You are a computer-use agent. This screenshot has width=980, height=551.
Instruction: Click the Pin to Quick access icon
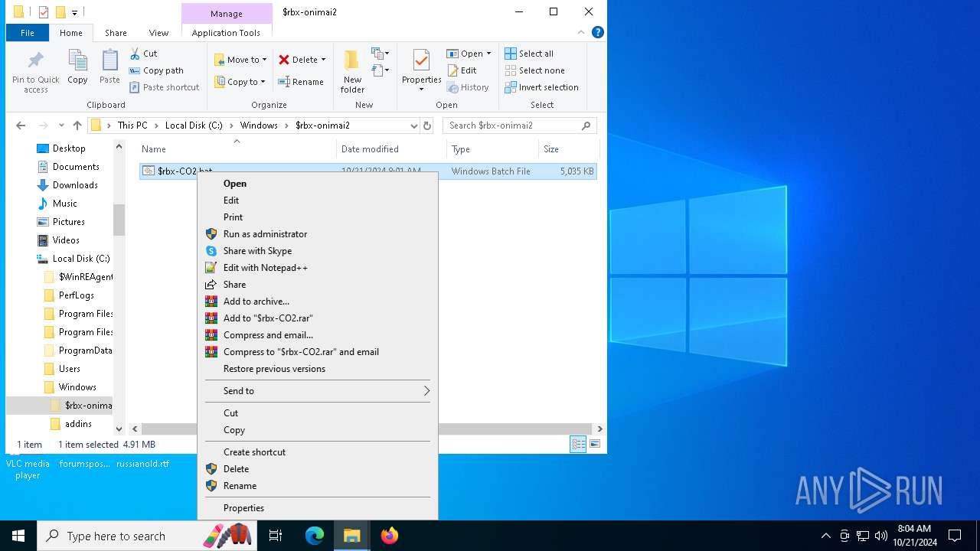[x=35, y=61]
